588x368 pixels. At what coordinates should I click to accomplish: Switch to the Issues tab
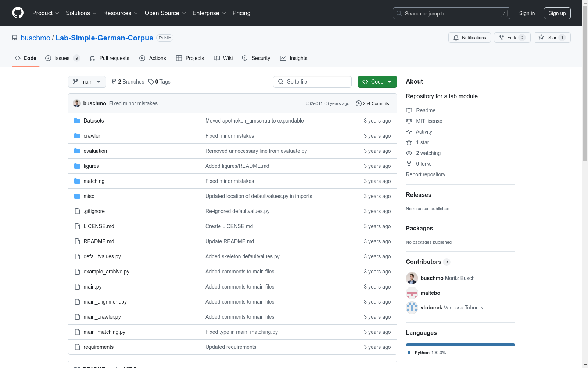click(x=62, y=58)
